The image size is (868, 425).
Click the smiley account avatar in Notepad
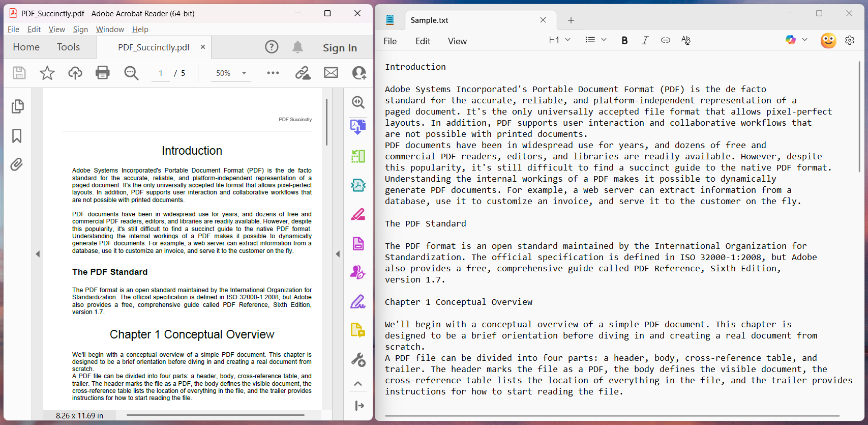[828, 40]
